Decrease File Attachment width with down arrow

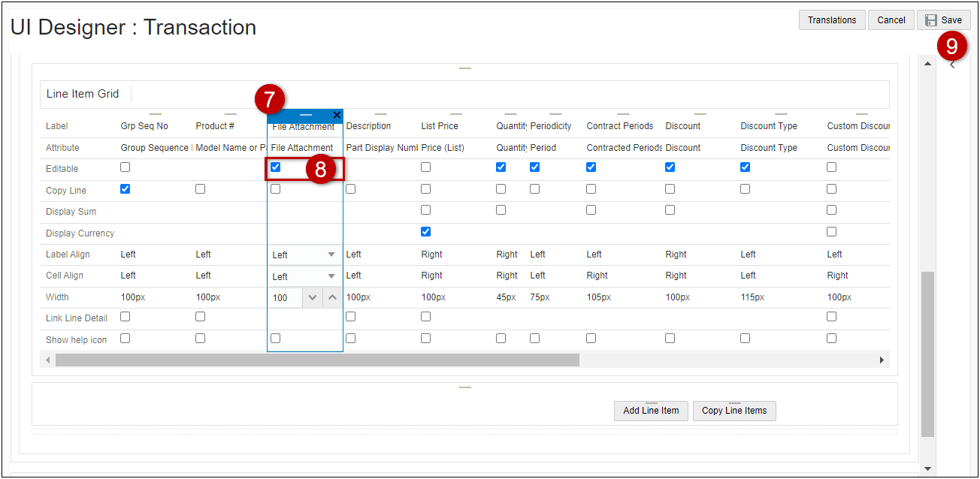tap(313, 297)
